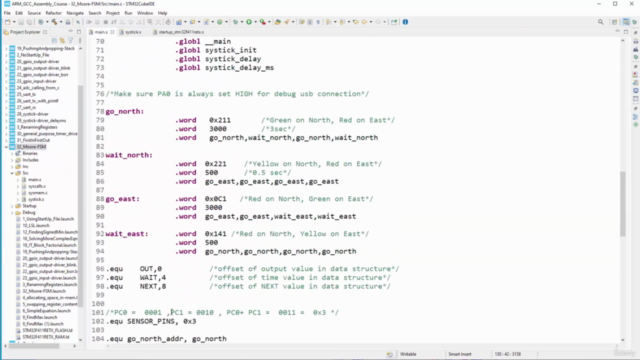Open dropdown arrow next to Build hammer
Screen dimensions: 640x360
point(61,22)
